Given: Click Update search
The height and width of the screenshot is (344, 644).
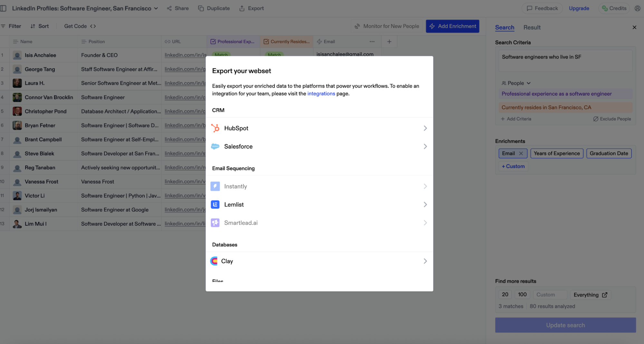Looking at the screenshot, I should (565, 325).
